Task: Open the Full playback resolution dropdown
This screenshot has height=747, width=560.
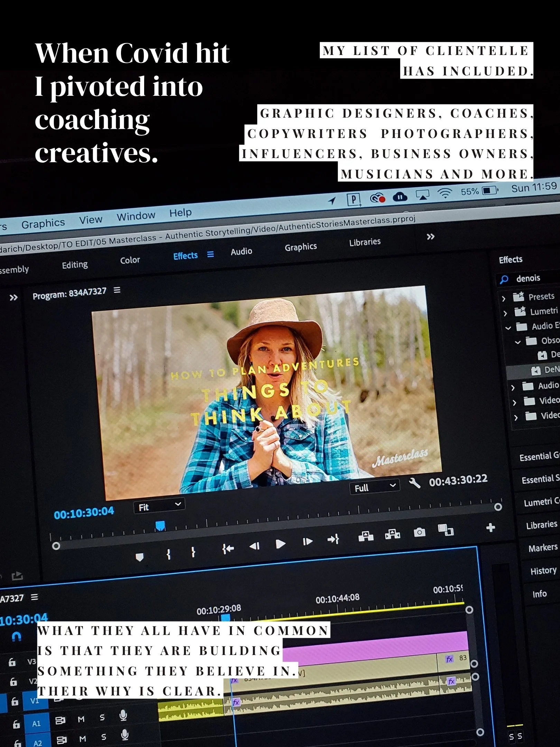Action: tap(375, 487)
